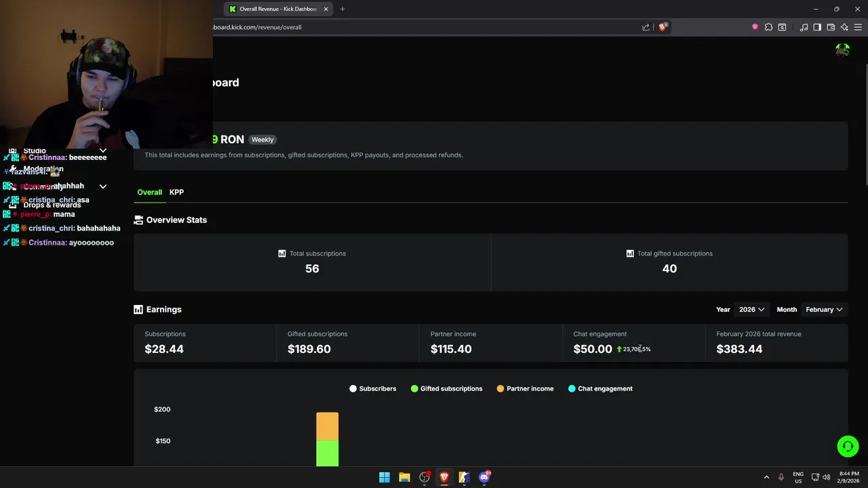This screenshot has width=868, height=488.
Task: Open the profile avatar in the dashboard
Action: 843,50
